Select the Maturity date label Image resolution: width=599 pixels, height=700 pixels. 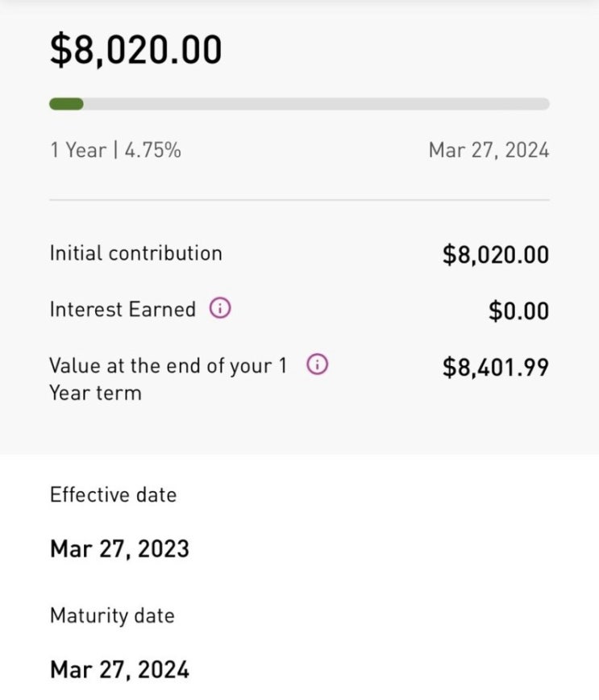click(x=112, y=615)
